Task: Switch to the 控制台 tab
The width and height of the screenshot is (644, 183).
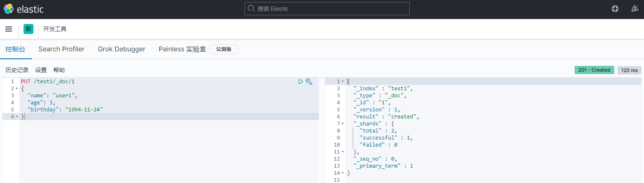Action: [x=15, y=49]
